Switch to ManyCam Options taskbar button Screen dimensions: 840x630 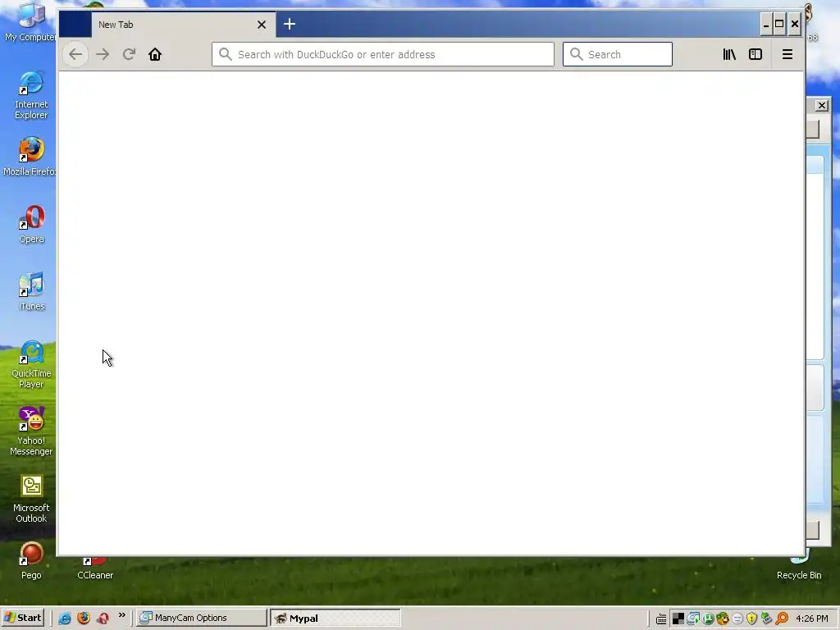[201, 618]
